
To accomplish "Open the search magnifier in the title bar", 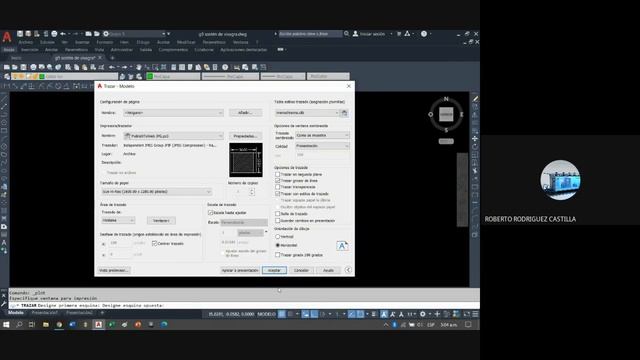I will coord(347,34).
